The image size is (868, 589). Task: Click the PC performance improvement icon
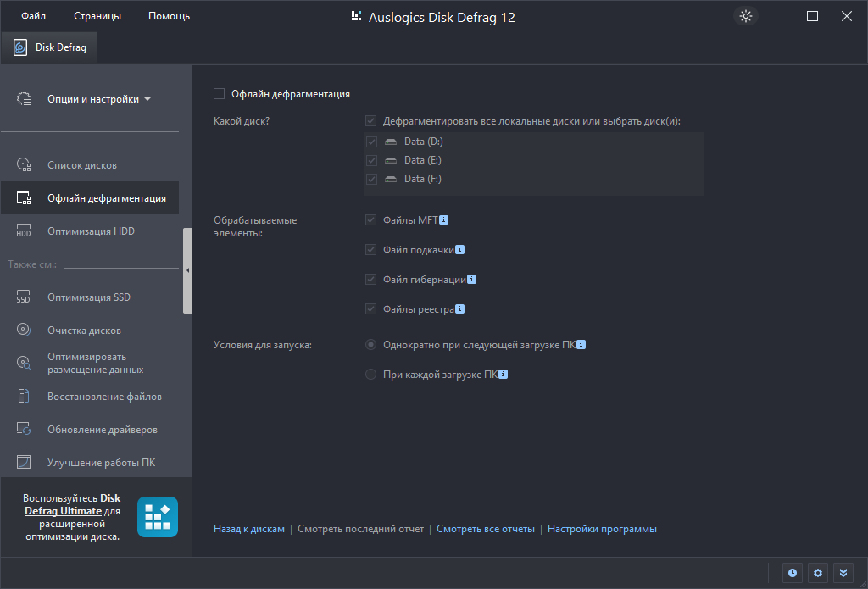coord(24,462)
